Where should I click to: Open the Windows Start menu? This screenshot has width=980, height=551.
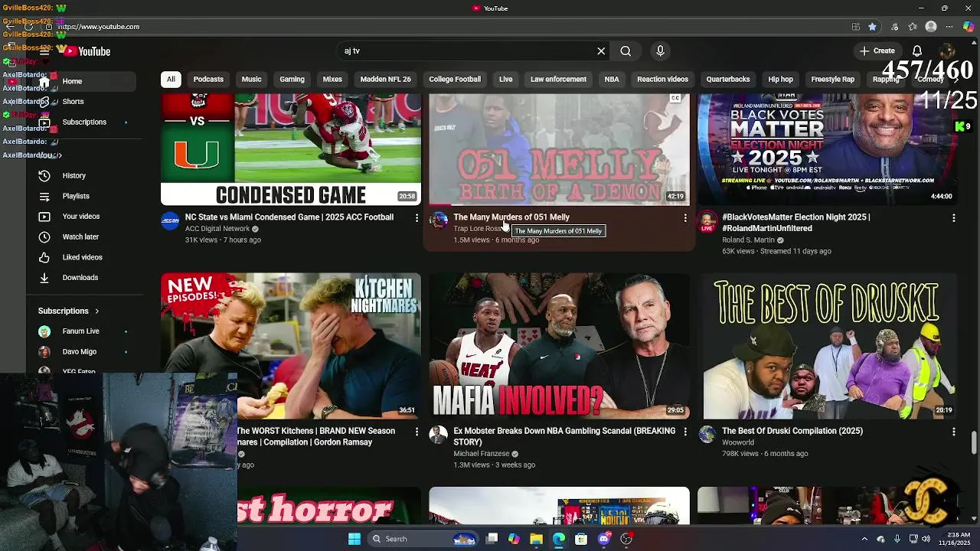pyautogui.click(x=354, y=539)
